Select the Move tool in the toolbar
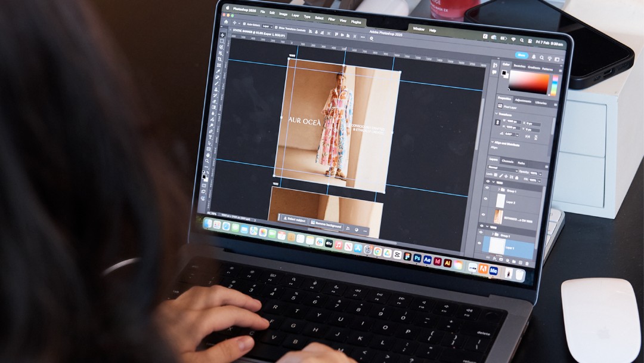 (222, 35)
